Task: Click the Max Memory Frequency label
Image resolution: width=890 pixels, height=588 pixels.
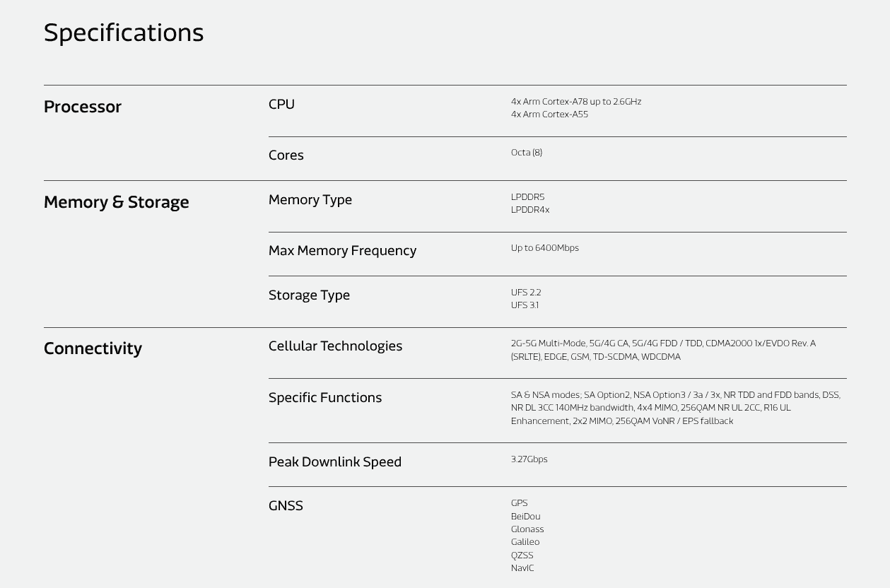Action: [342, 251]
